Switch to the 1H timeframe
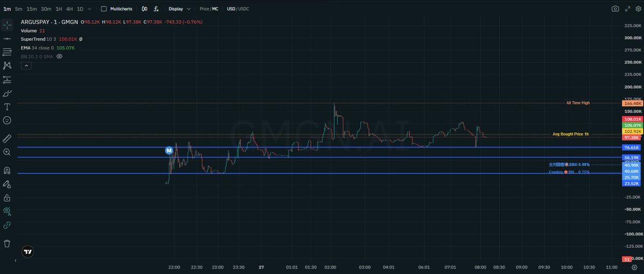This screenshot has height=274, width=644. [x=59, y=9]
